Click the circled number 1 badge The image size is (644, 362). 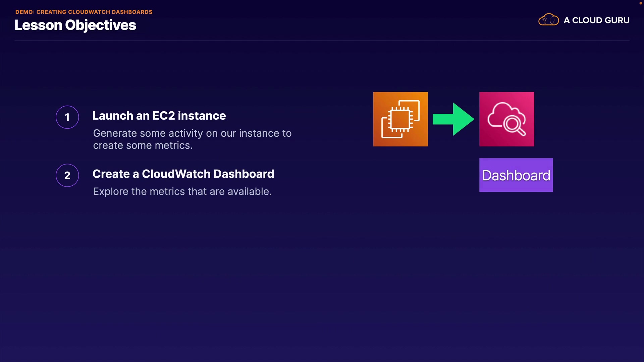(67, 117)
